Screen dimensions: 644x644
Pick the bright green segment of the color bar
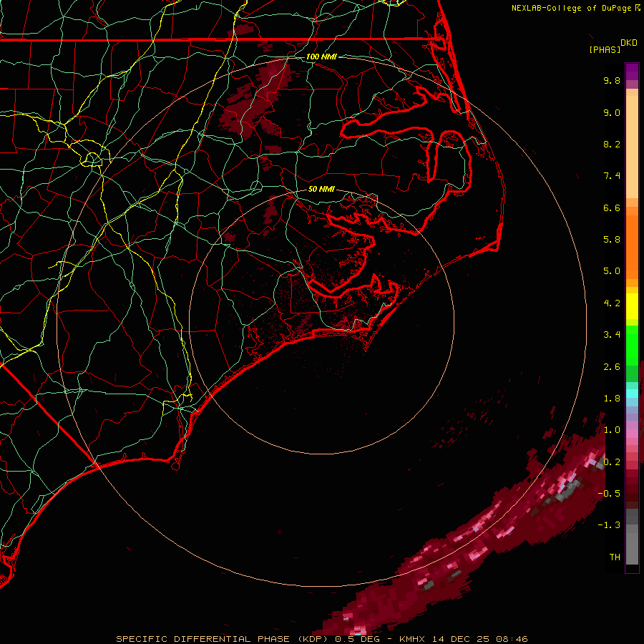(632, 345)
